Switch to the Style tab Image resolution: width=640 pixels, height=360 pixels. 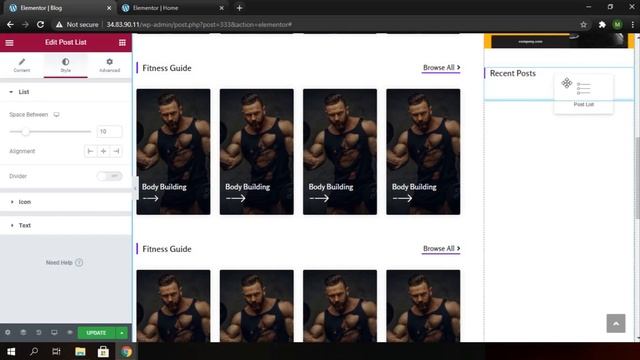[65, 65]
